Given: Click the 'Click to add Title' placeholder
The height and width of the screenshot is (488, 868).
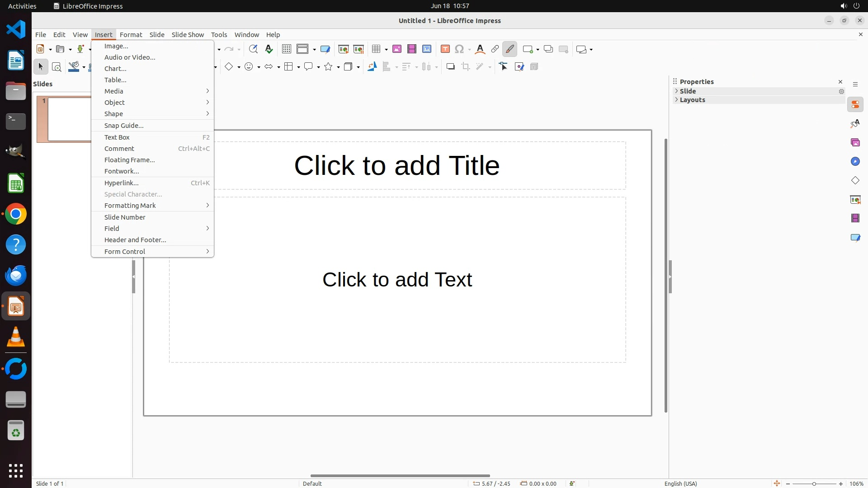Looking at the screenshot, I should coord(396,165).
